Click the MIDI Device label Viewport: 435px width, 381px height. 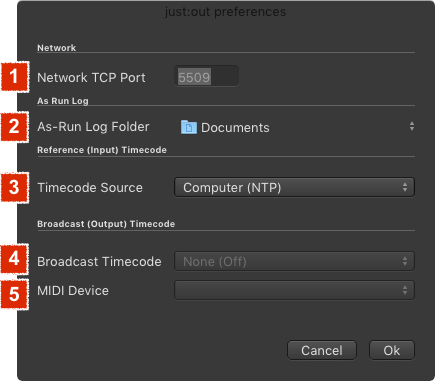point(73,291)
